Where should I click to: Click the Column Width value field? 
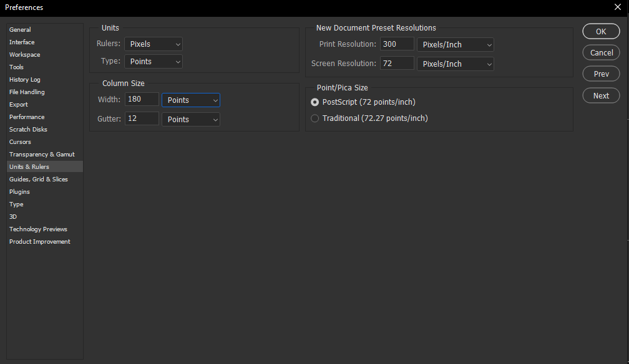click(142, 100)
